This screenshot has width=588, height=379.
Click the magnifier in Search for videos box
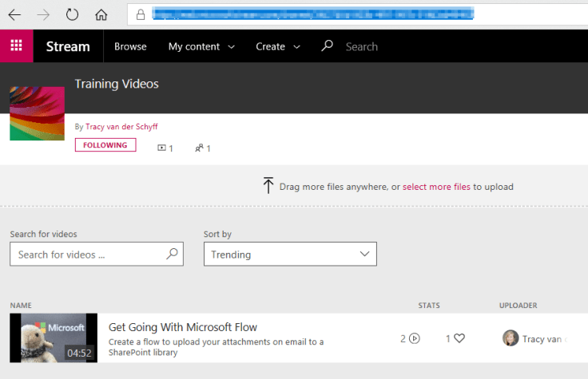coord(172,255)
